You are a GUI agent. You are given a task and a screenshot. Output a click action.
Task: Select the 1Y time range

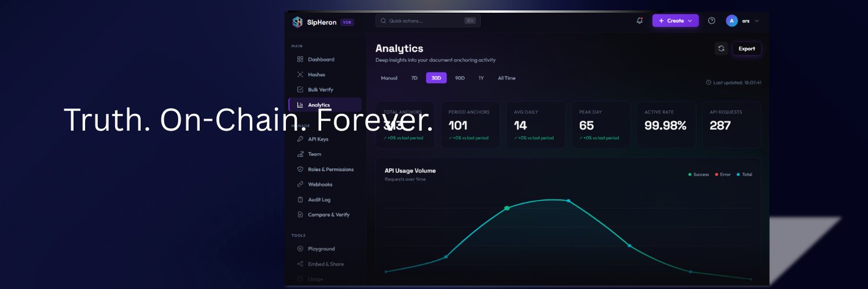481,78
